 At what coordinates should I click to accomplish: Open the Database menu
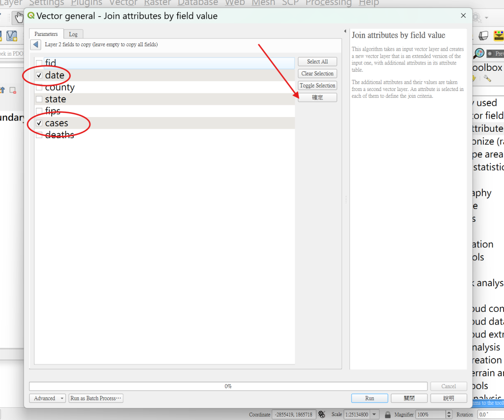pos(198,3)
